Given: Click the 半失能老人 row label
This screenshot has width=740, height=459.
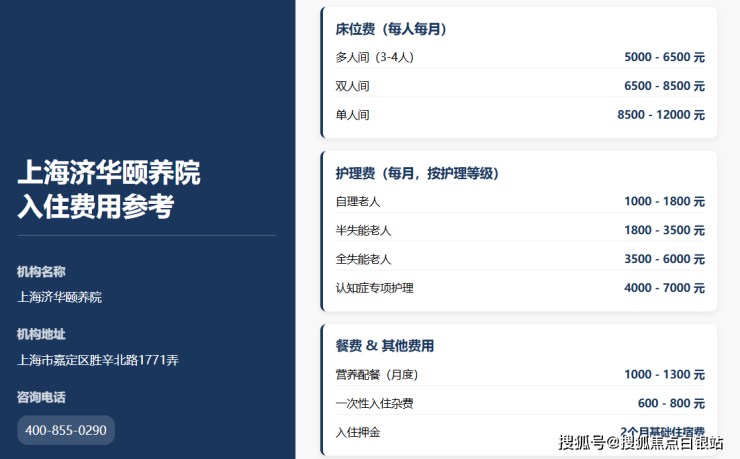Looking at the screenshot, I should [x=363, y=231].
